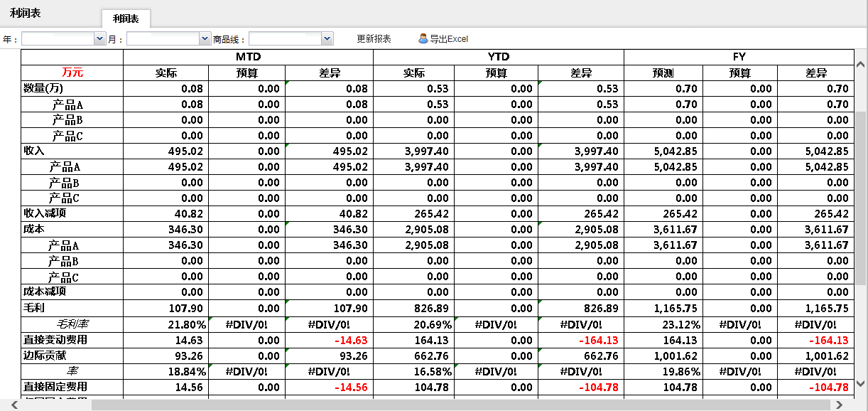Click the 直接变动费用 row label
The width and height of the screenshot is (868, 411).
55,340
